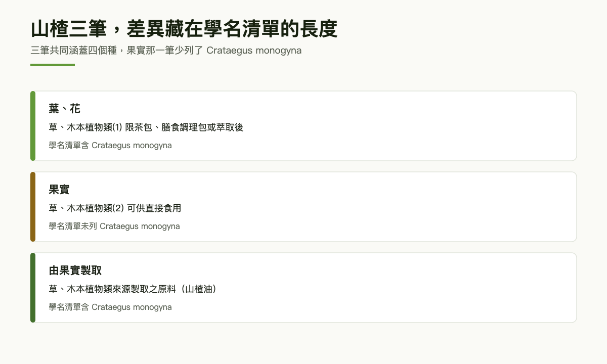Click the main heading 山楂三筆，差異藏在學名清單的長度

click(x=184, y=29)
